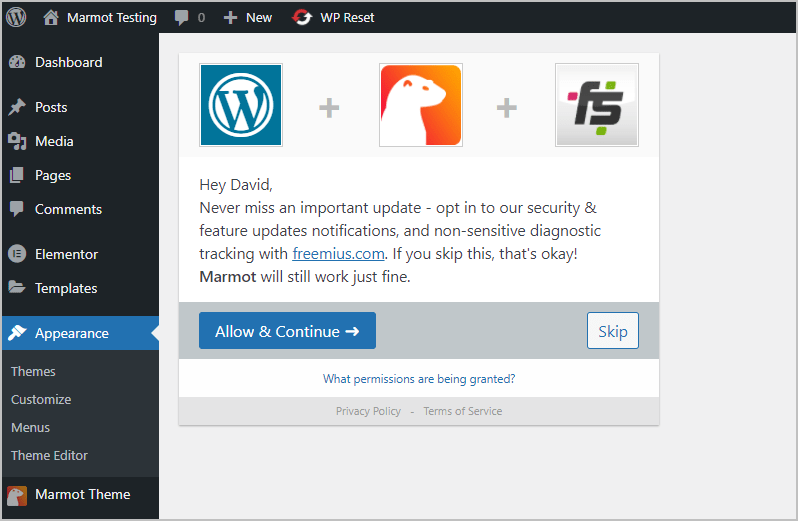Click the Media icon in sidebar

click(16, 141)
